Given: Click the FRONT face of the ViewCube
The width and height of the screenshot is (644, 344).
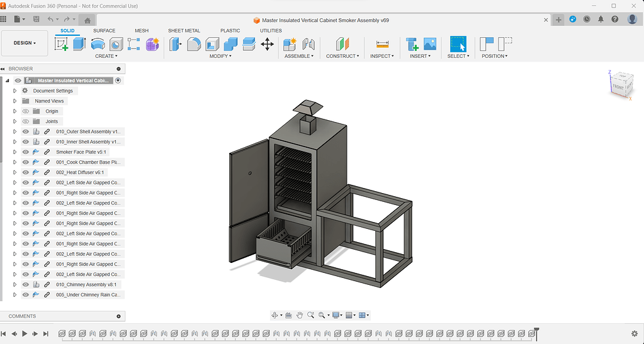Looking at the screenshot, I should (618, 87).
